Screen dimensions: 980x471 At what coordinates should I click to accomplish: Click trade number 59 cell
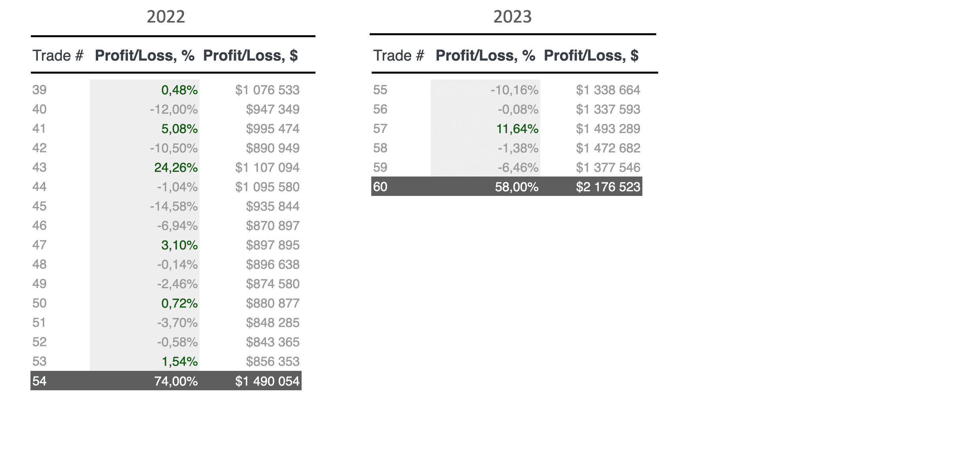point(380,167)
